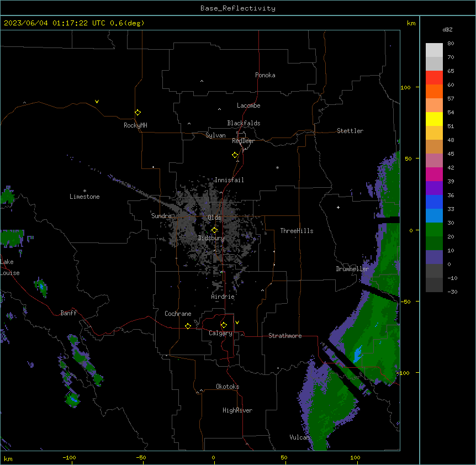This screenshot has width=476, height=465.
Task: Click the ThreeHills label
Action: point(297,231)
